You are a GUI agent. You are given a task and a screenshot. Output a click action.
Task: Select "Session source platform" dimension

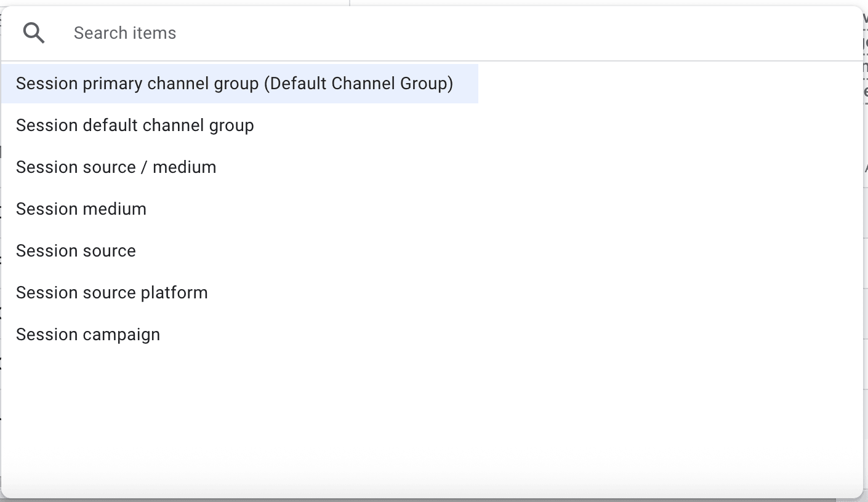point(111,293)
